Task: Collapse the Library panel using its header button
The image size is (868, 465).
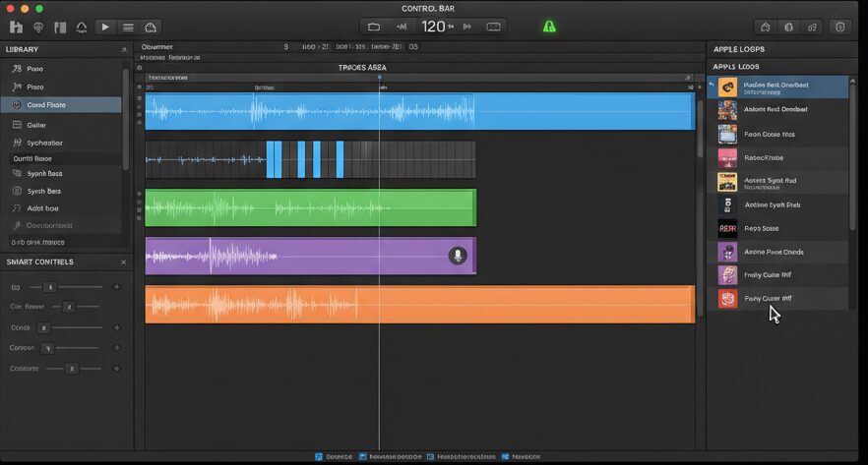Action: tap(123, 49)
